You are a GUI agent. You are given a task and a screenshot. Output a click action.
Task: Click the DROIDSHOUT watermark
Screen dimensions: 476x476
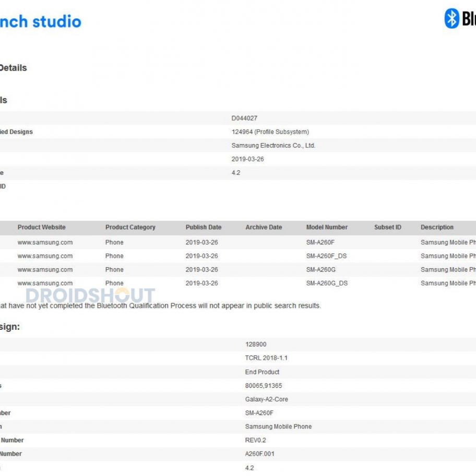coord(90,296)
